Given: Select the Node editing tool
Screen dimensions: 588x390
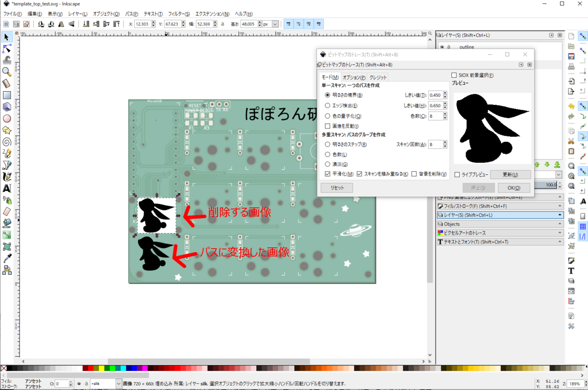Looking at the screenshot, I should tap(6, 49).
